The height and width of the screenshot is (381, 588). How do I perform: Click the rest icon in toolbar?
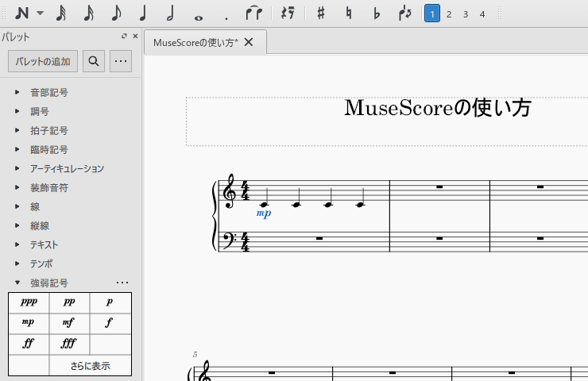point(288,13)
